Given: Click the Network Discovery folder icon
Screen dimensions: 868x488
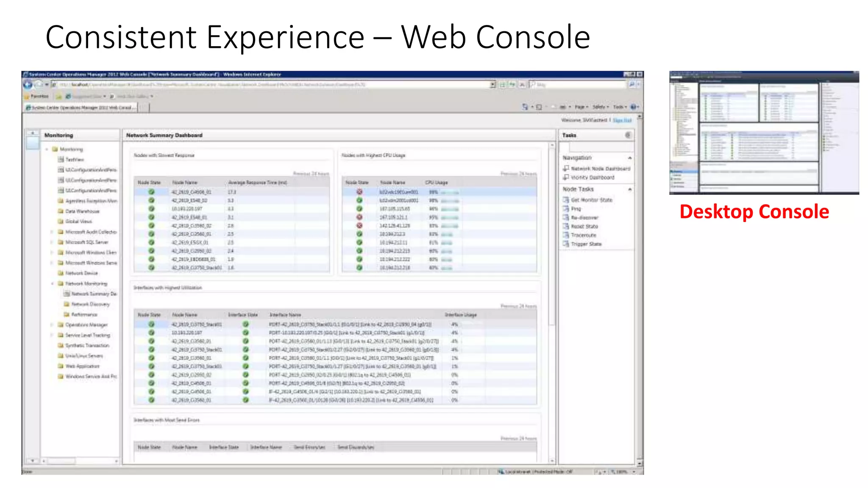Looking at the screenshot, I should click(67, 304).
